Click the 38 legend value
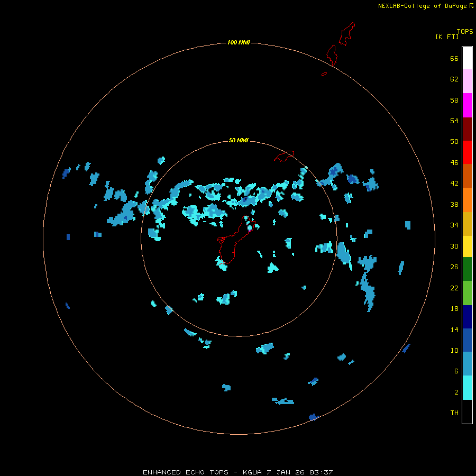Screen dimensions: 476x476 click(x=454, y=204)
